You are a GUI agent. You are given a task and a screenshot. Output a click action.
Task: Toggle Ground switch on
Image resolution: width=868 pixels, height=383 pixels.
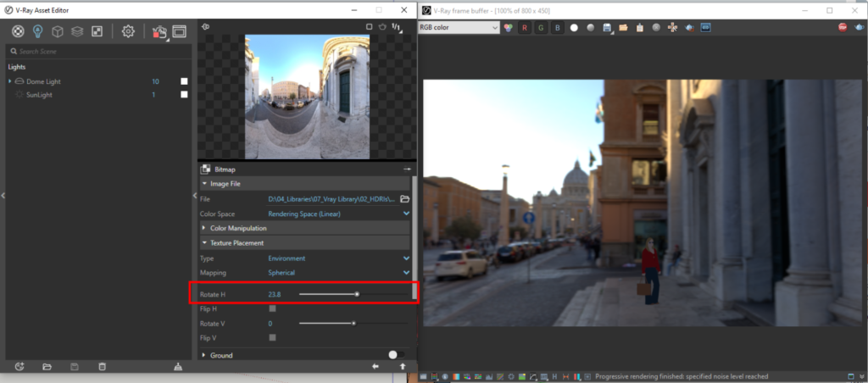(396, 354)
